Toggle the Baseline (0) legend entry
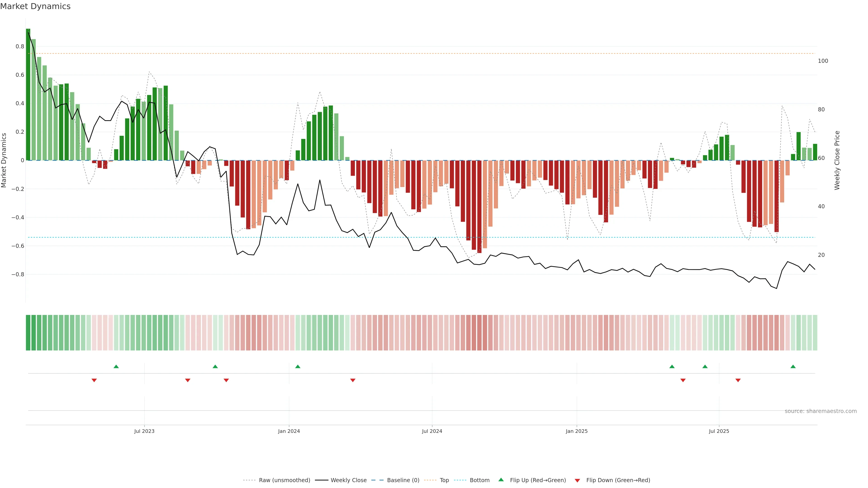The image size is (868, 488). (x=403, y=480)
